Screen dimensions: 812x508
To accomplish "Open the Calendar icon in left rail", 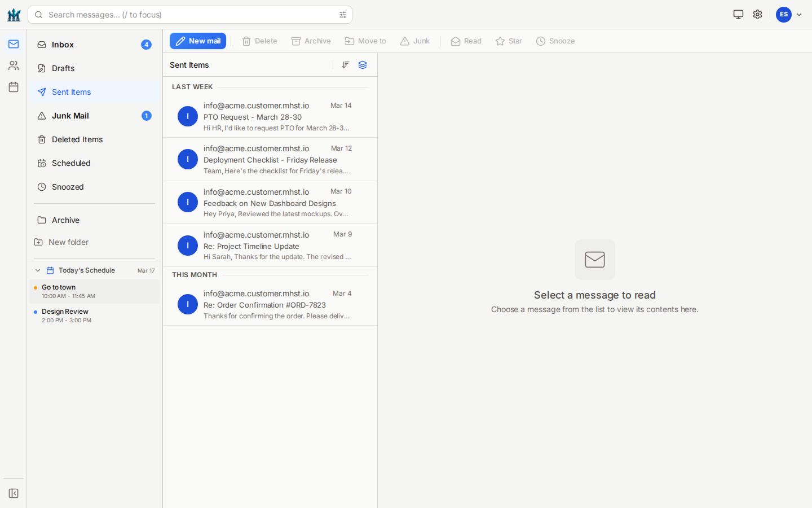I will pos(14,87).
